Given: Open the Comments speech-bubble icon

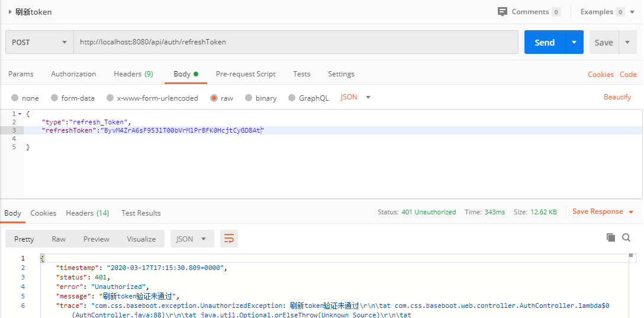Looking at the screenshot, I should click(502, 11).
